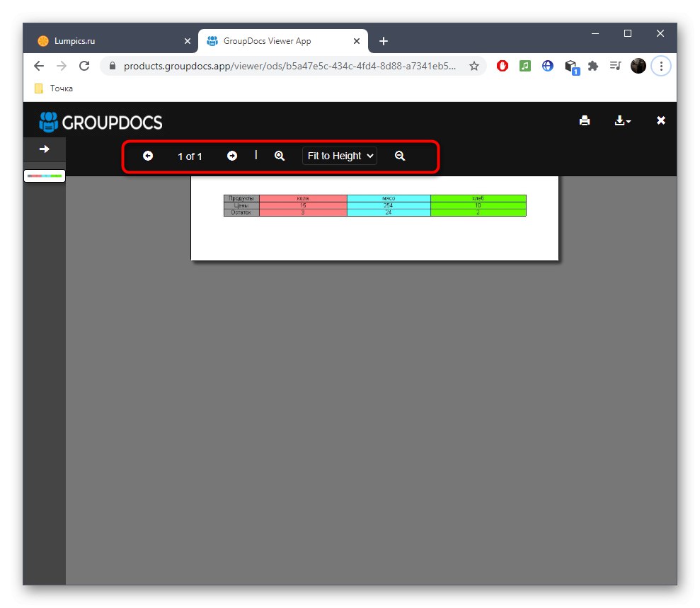Open the Chrome three-dot menu
Image resolution: width=700 pixels, height=608 pixels.
(661, 66)
